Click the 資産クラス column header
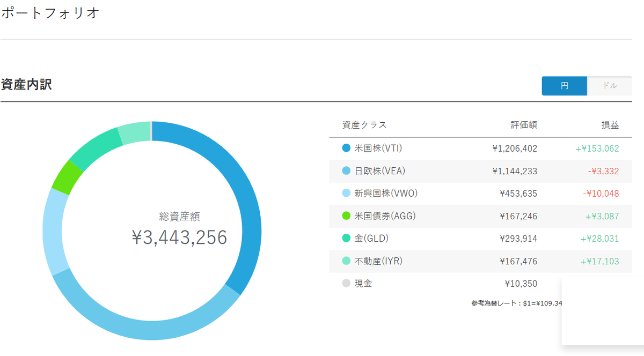 coord(364,125)
